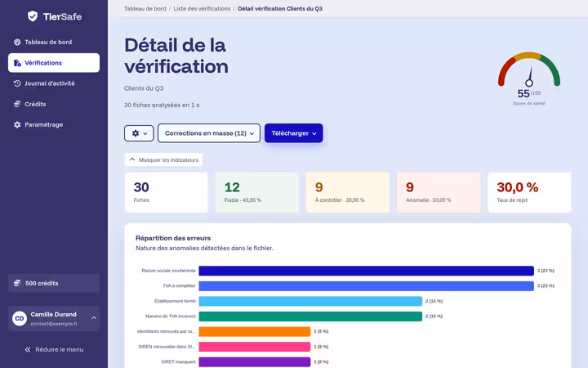Click the Établissement fermé light blue bar
The image size is (588, 368).
[310, 301]
